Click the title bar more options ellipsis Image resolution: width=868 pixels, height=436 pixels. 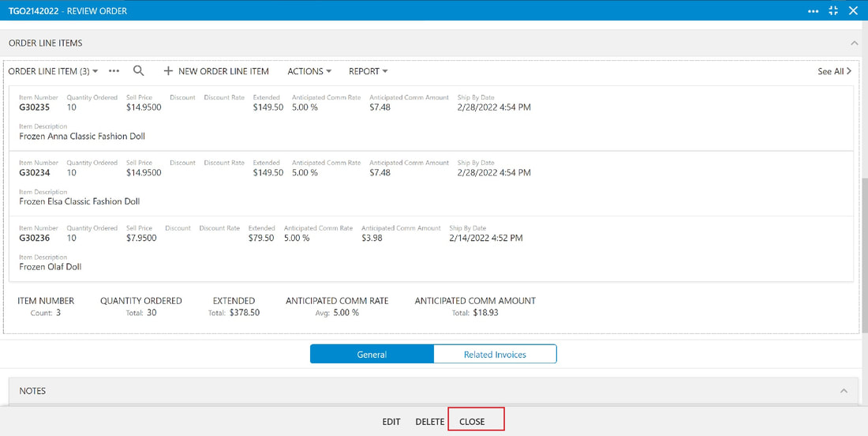click(x=814, y=10)
